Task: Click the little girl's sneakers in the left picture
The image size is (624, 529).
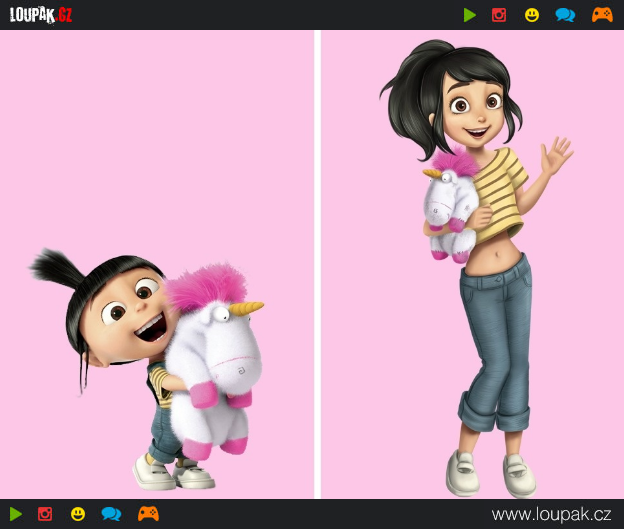Action: click(x=175, y=472)
